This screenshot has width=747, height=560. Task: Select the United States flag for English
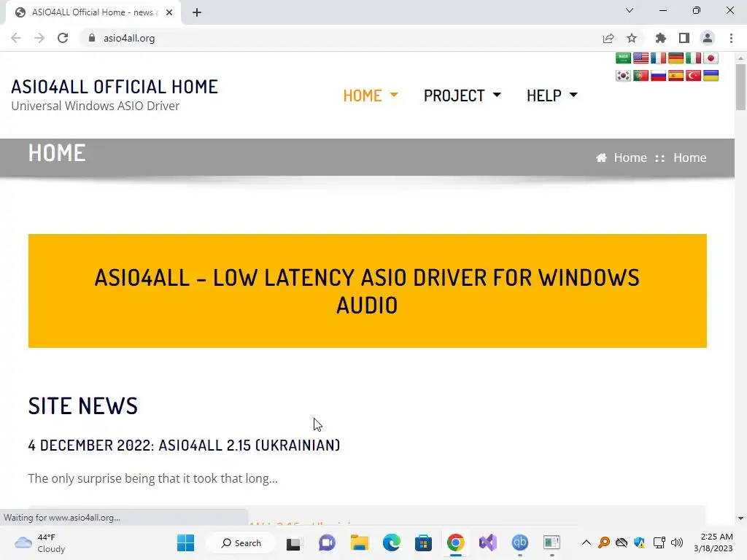click(x=640, y=58)
